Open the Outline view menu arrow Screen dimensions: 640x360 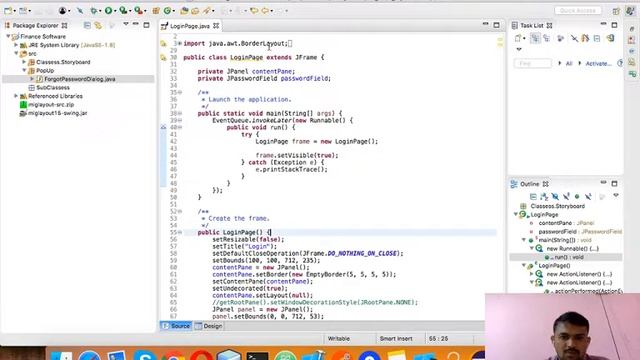pos(616,196)
